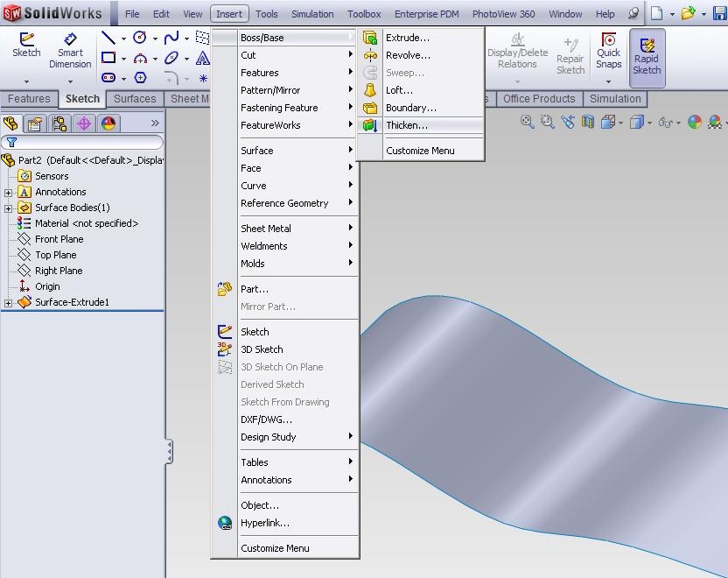Open the PropertyManager tab icon
Image resolution: width=728 pixels, height=578 pixels.
click(x=35, y=123)
